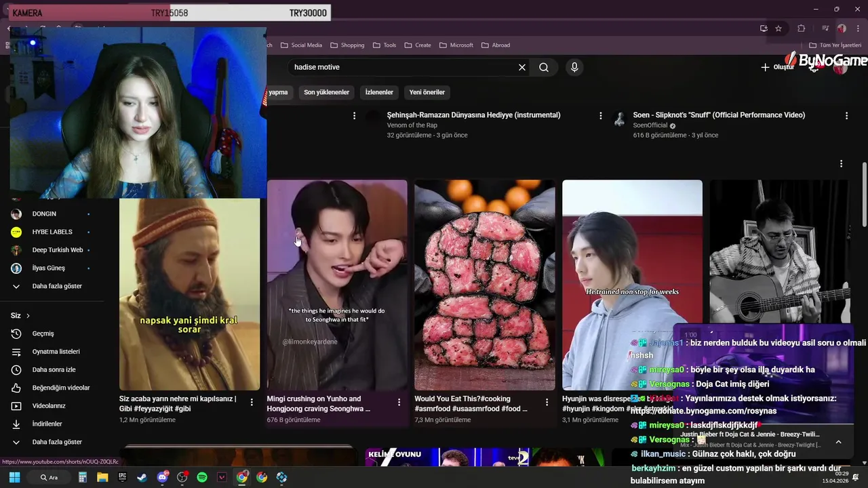
Task: Clear the YouTube search box text
Action: (x=522, y=67)
